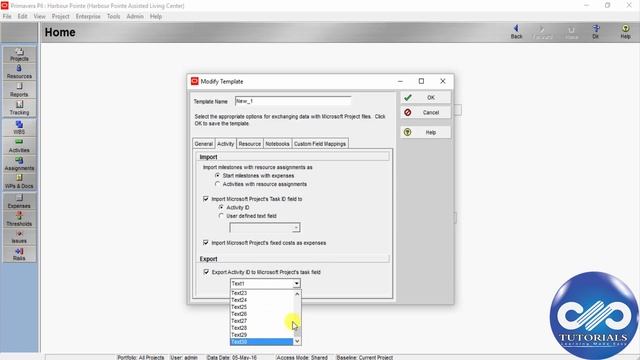This screenshot has height=360, width=640.
Task: Open the File menu
Action: (7, 16)
